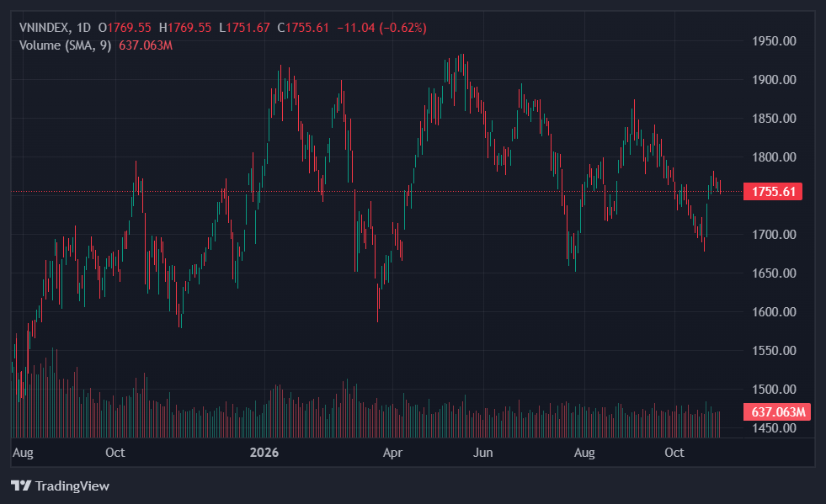Click the 637.063M volume value in legend
Screen dimensions: 826x504
tap(146, 45)
